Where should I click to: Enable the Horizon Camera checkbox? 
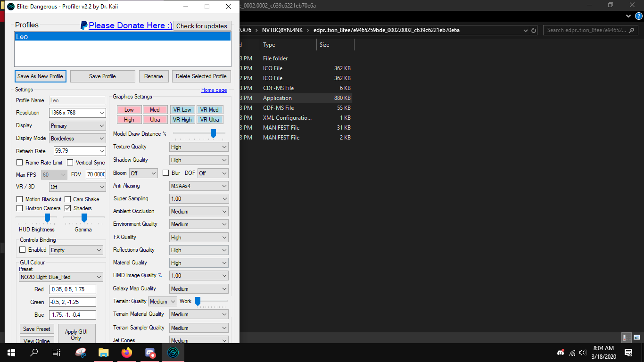coord(19,208)
